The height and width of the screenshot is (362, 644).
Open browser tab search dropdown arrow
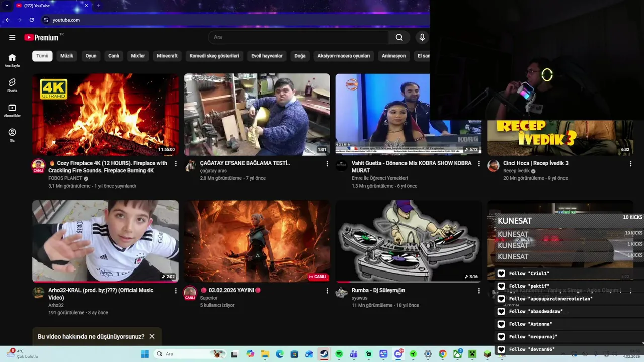(x=7, y=6)
